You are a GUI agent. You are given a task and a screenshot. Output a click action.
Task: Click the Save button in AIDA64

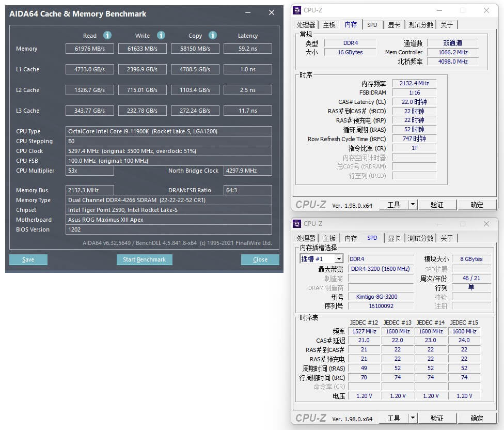point(28,259)
